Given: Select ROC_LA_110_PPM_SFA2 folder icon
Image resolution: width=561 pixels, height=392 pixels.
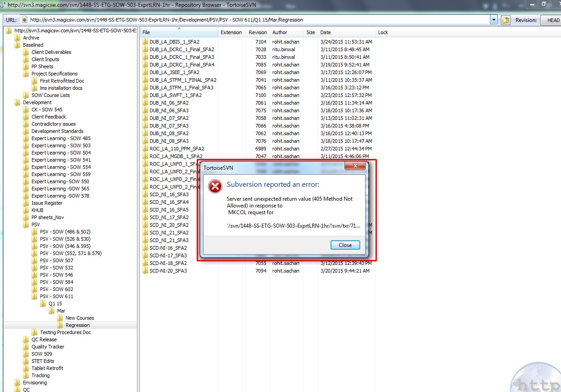Looking at the screenshot, I should coord(145,149).
